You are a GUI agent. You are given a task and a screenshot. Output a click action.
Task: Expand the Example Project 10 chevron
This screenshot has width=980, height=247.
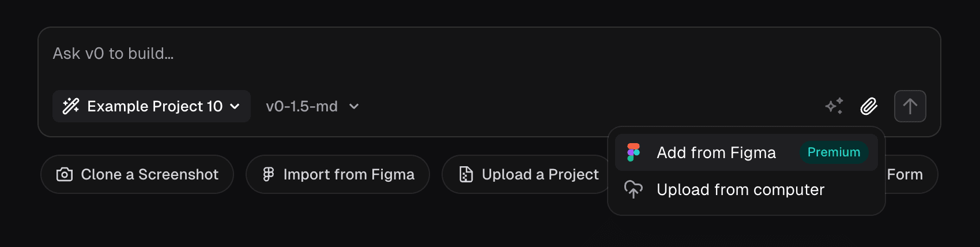point(235,106)
